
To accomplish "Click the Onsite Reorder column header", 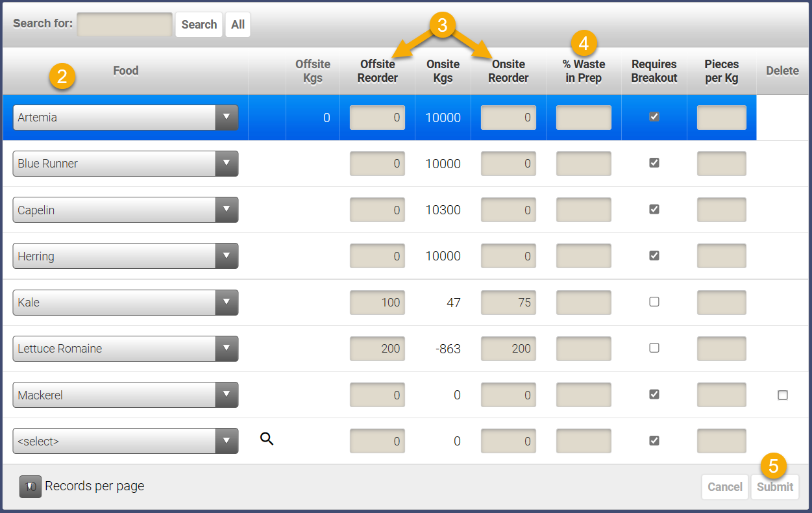I will coord(508,71).
